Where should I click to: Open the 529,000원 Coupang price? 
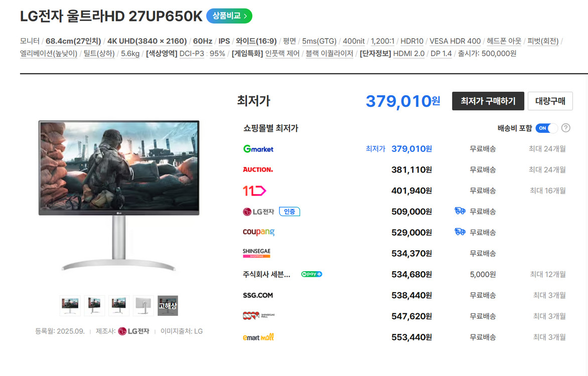pos(412,233)
